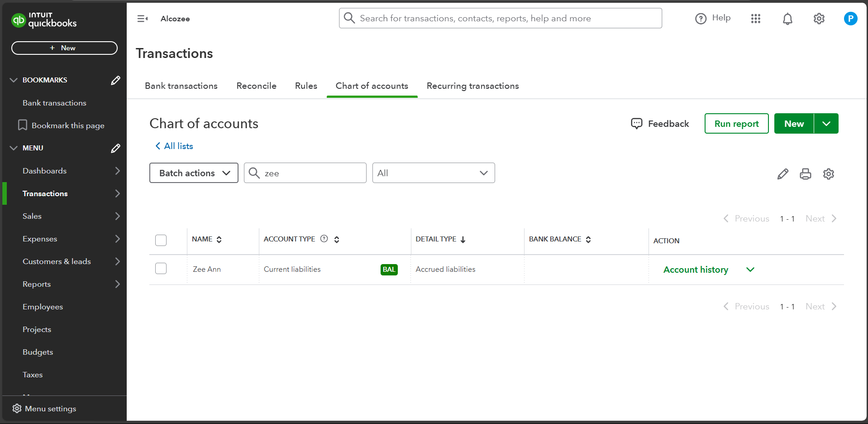The image size is (868, 424).
Task: Open the apps grid icon
Action: 755,19
